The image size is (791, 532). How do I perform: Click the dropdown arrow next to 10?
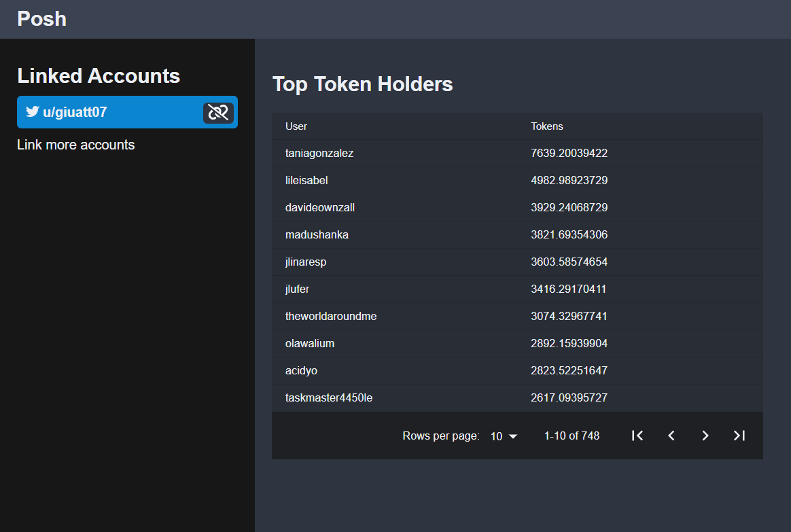point(513,436)
